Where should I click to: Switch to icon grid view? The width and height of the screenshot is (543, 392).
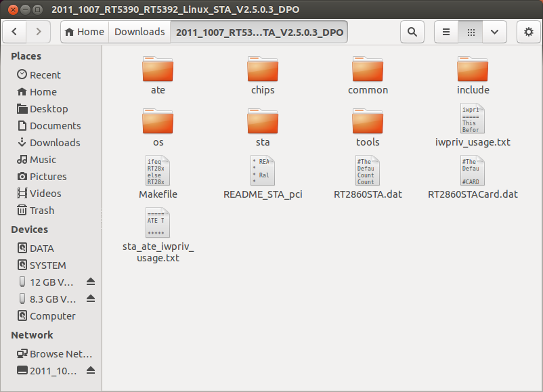click(471, 32)
